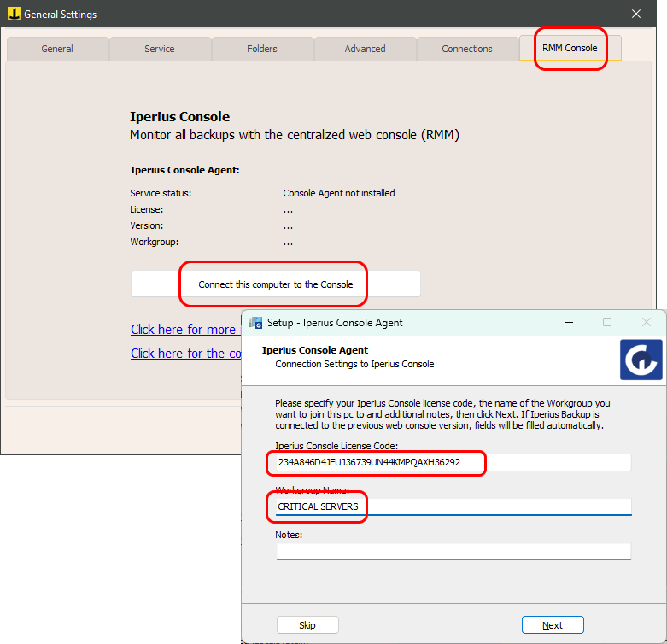Go to the Connections tab
This screenshot has height=644, width=667.
click(x=467, y=49)
